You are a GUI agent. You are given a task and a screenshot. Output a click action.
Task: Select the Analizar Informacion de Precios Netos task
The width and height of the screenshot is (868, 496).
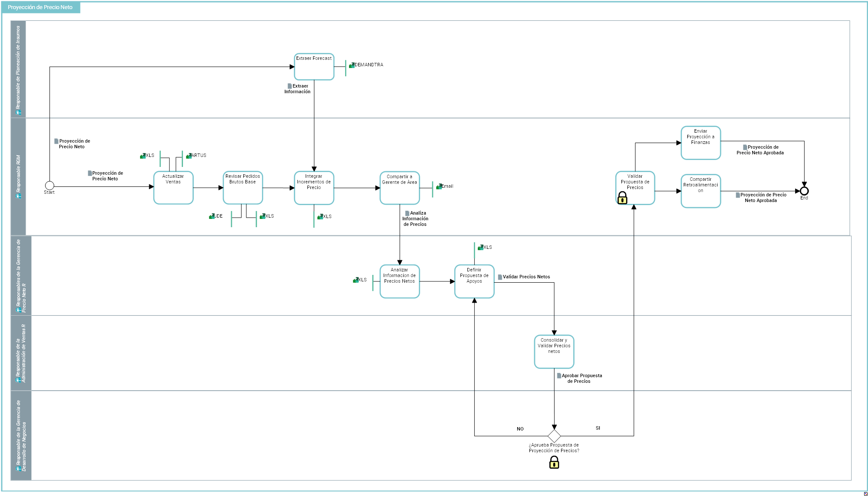pyautogui.click(x=400, y=281)
